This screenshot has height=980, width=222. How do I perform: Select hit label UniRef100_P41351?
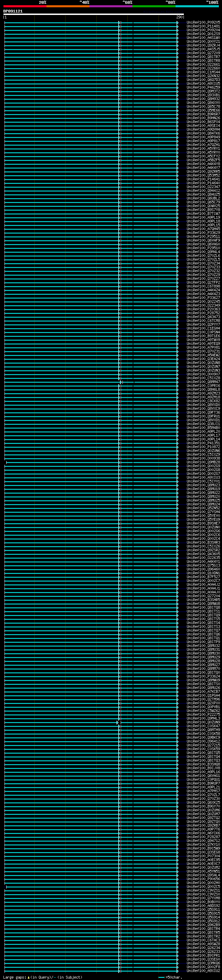203,443
